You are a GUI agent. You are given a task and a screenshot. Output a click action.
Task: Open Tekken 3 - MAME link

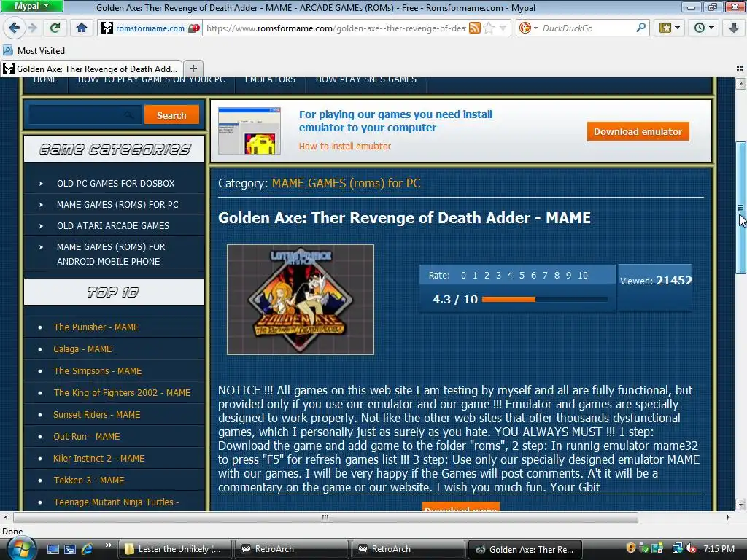coord(88,481)
